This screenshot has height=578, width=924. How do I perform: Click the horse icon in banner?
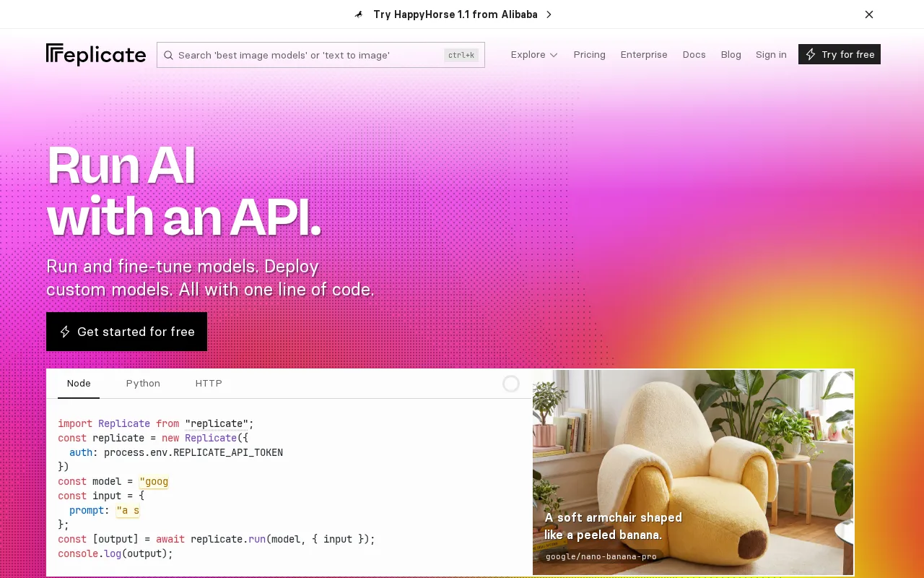[x=359, y=14]
